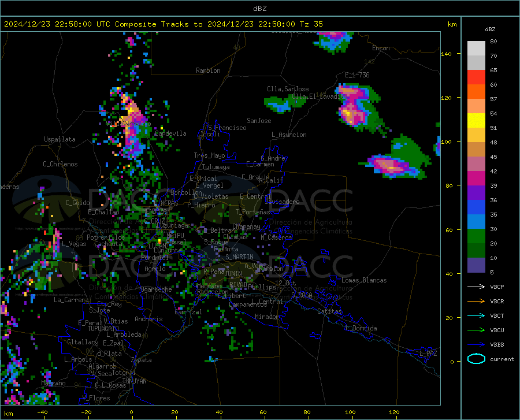The height and width of the screenshot is (420, 520).
Task: Click the '100' tick on the bottom km axis
Action: (x=350, y=412)
